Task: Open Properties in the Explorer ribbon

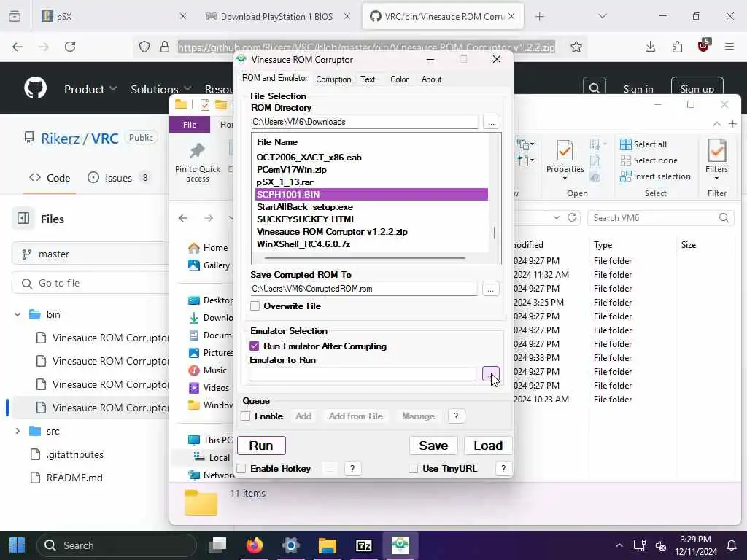Action: coord(565,161)
